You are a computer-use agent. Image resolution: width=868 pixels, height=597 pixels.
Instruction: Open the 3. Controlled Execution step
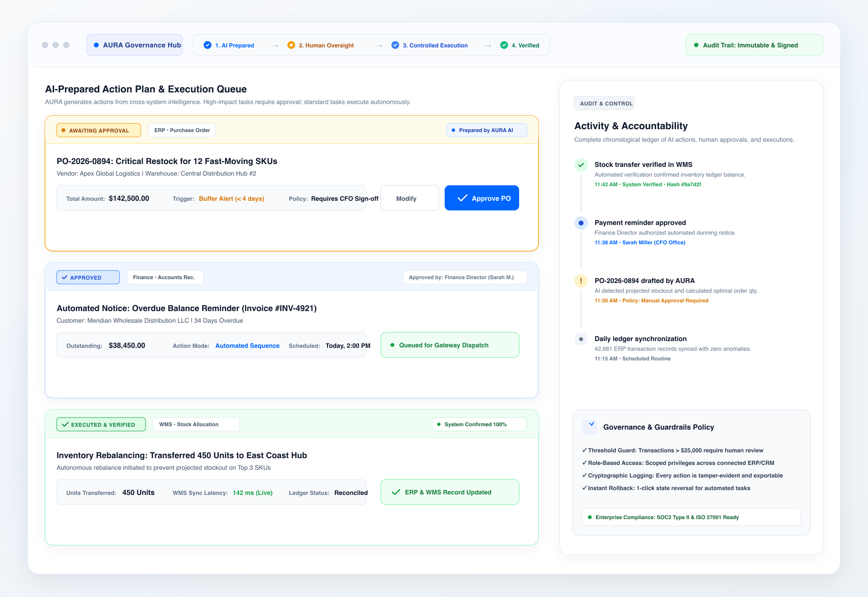click(430, 45)
